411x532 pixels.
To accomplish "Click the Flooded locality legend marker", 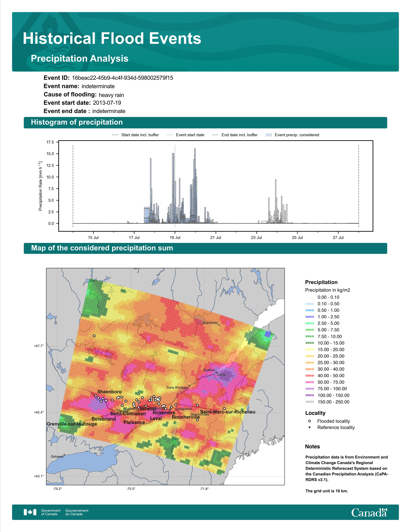I will coord(309,421).
